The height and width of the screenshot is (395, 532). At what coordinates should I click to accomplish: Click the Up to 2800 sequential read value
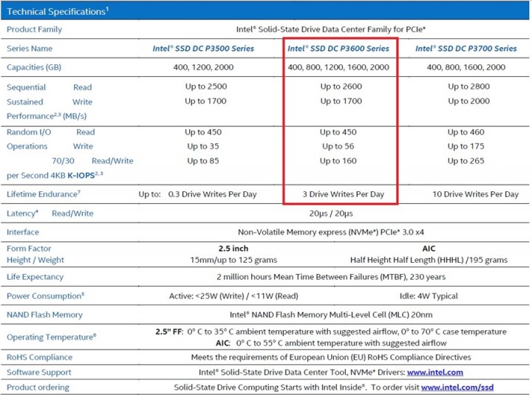(x=468, y=86)
